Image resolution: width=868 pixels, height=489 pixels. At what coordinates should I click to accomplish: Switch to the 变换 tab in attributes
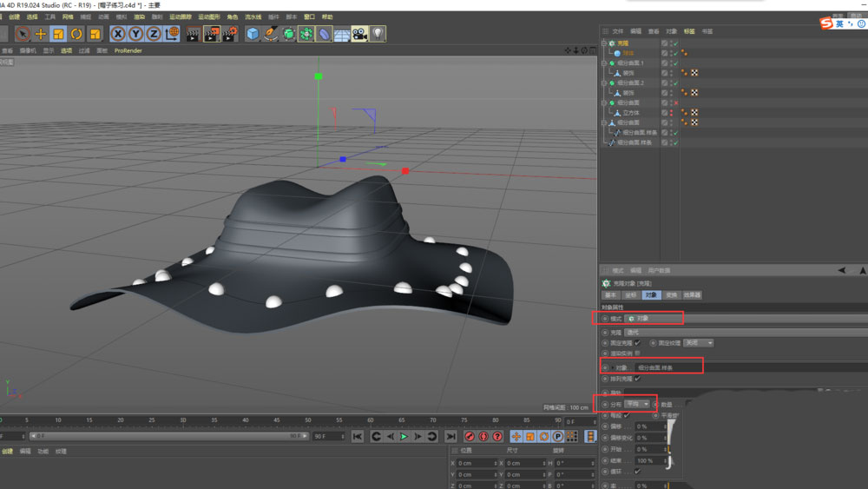pos(671,295)
